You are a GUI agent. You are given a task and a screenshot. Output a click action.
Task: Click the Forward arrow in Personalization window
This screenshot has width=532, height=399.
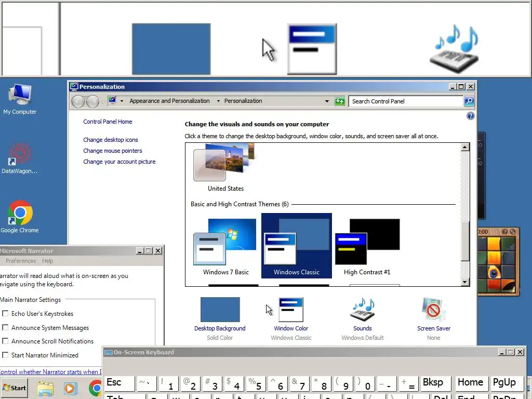point(92,101)
